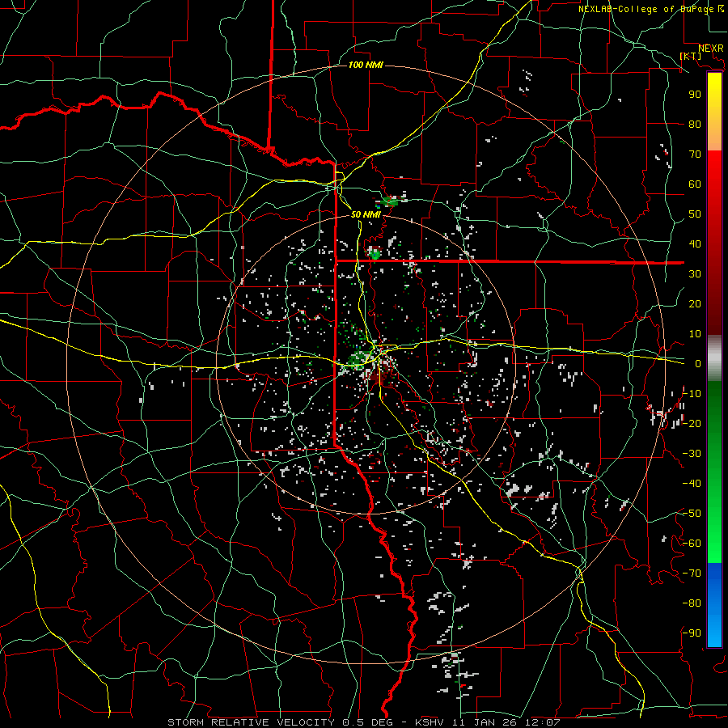Click the -50 value on velocity scale
Screen dimensions: 728x728
pyautogui.click(x=692, y=514)
